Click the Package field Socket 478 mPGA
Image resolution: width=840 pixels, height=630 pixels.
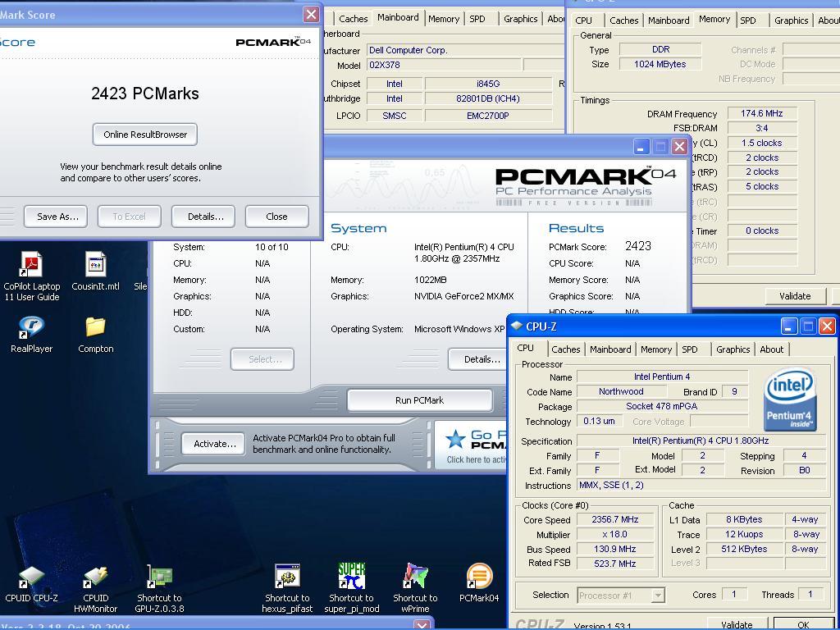(x=662, y=406)
